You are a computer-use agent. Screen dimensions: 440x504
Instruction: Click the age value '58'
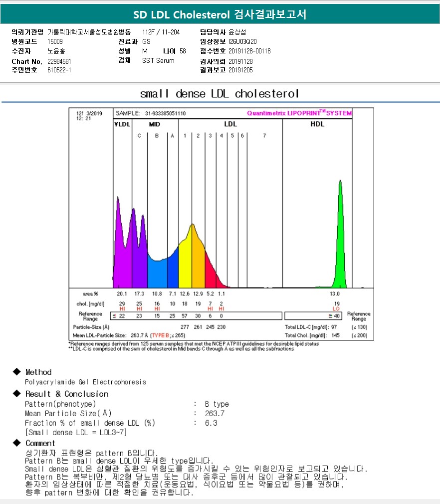coord(183,51)
